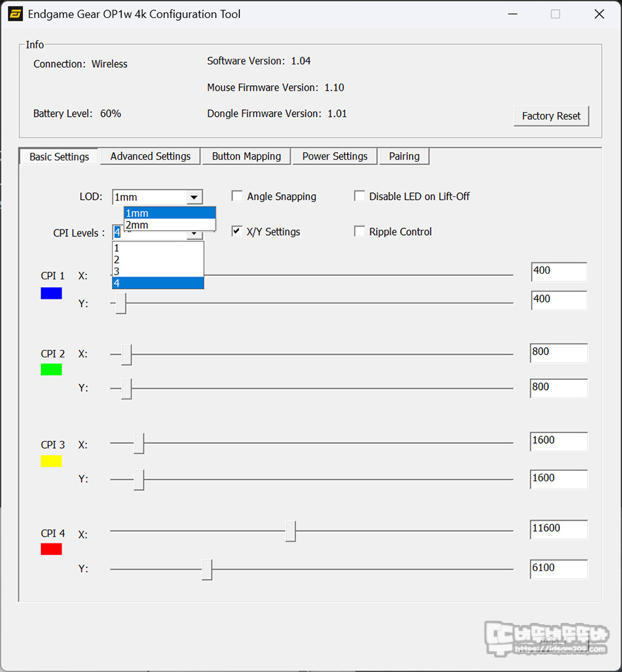Click the Battery Level 60% text
Image resolution: width=622 pixels, height=672 pixels.
(x=77, y=113)
